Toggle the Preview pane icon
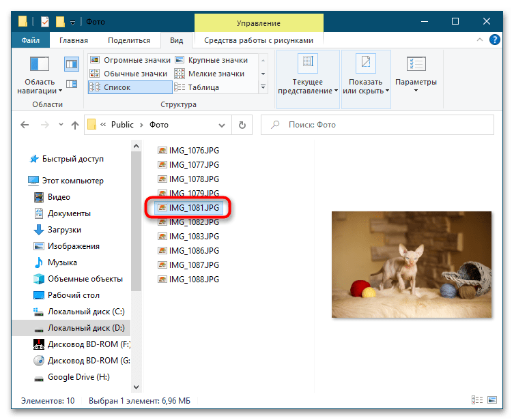Image resolution: width=514 pixels, height=420 pixels. tap(72, 64)
